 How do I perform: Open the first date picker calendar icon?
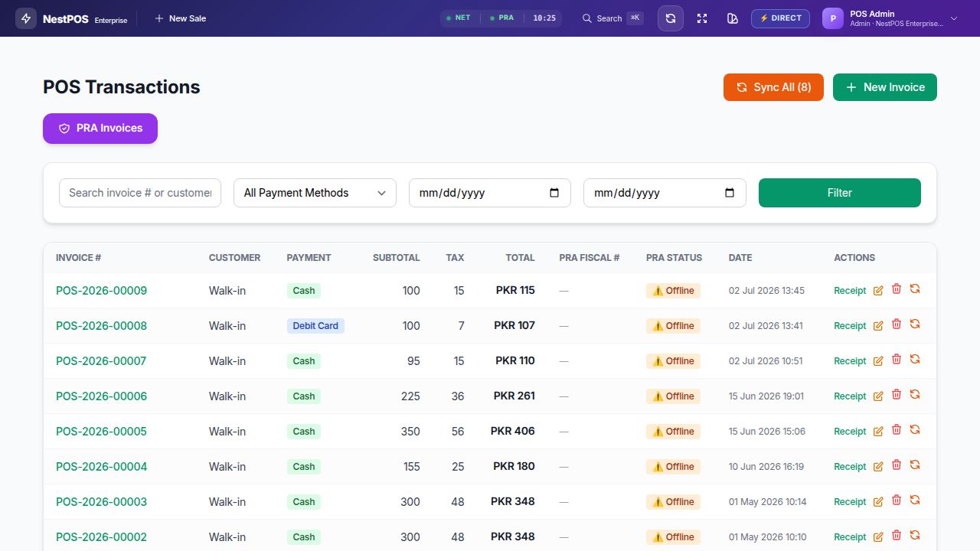(554, 193)
